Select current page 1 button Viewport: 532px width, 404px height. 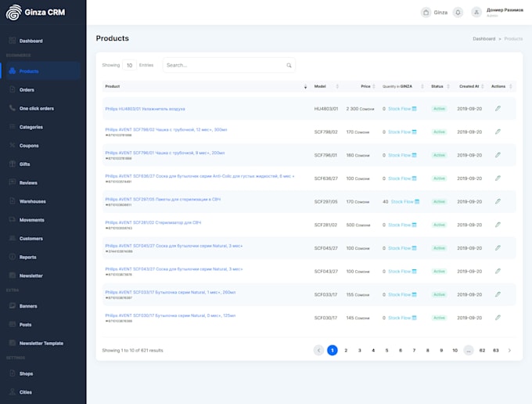coord(332,350)
